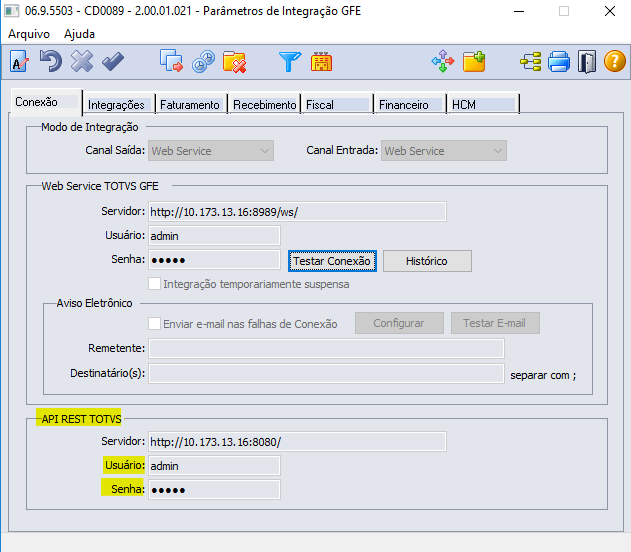Click the cancel X toolbar icon
This screenshot has width=631, height=552.
point(82,61)
